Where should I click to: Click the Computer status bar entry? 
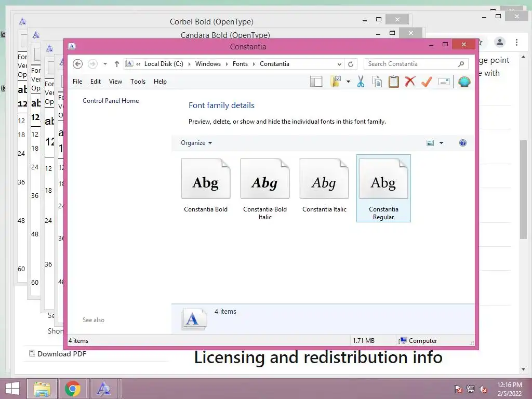click(x=418, y=341)
